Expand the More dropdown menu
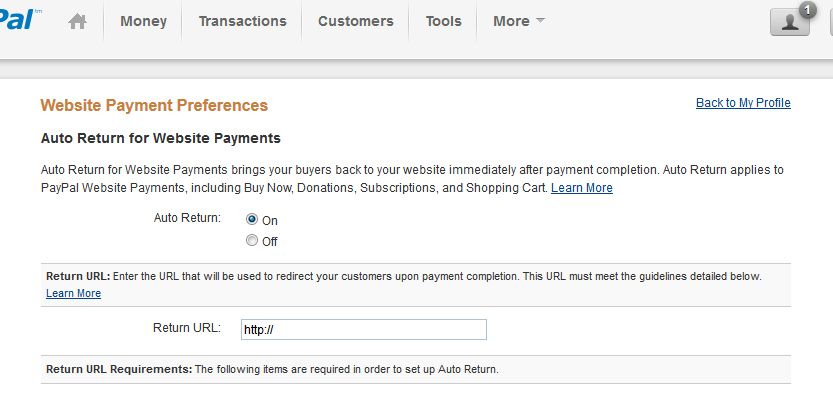 pos(511,21)
